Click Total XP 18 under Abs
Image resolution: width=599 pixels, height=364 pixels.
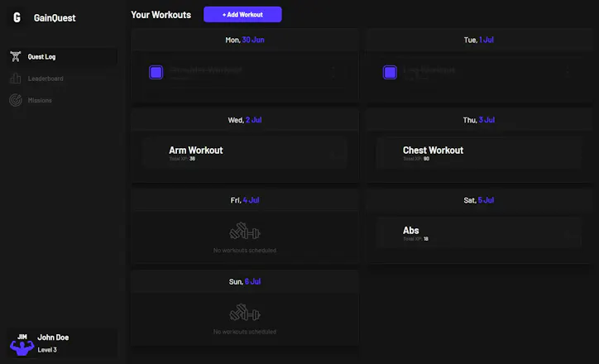[415, 239]
